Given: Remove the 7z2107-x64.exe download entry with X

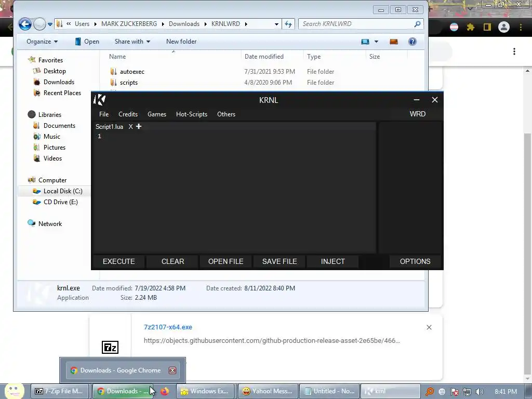Looking at the screenshot, I should 429,327.
